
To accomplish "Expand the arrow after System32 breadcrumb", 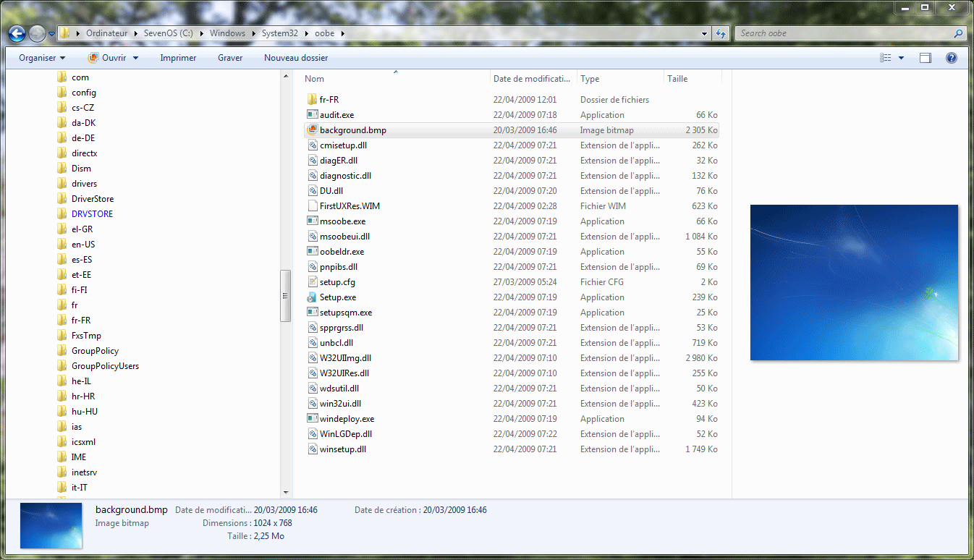I will (x=306, y=33).
